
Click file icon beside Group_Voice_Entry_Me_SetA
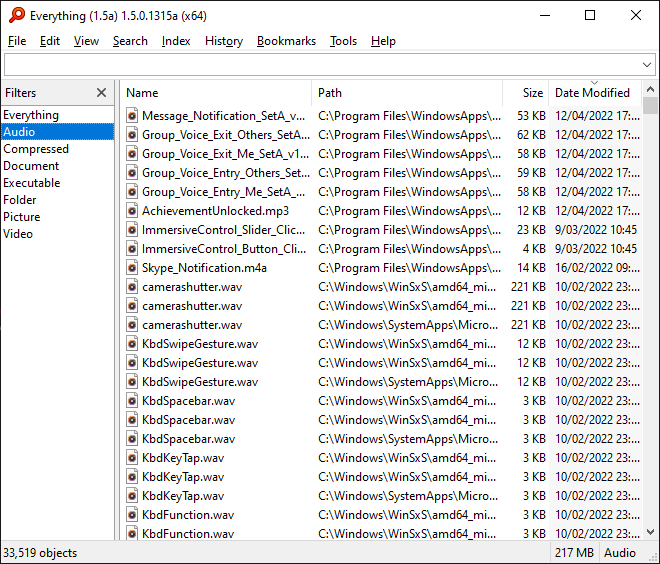132,192
